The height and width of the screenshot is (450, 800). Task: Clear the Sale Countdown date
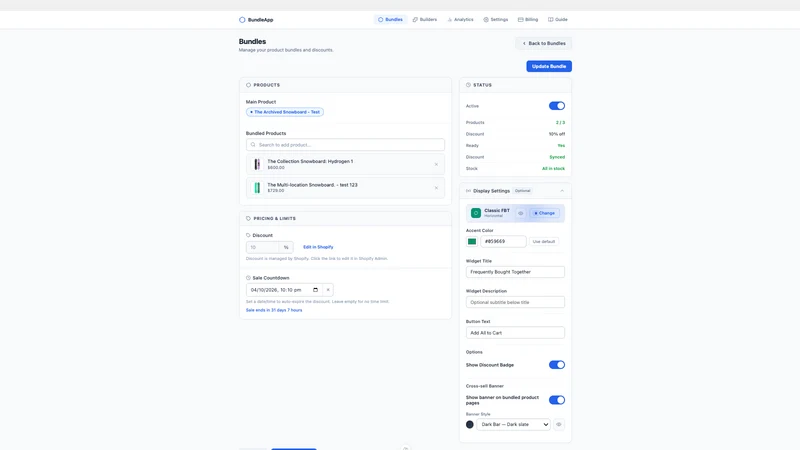pyautogui.click(x=328, y=290)
